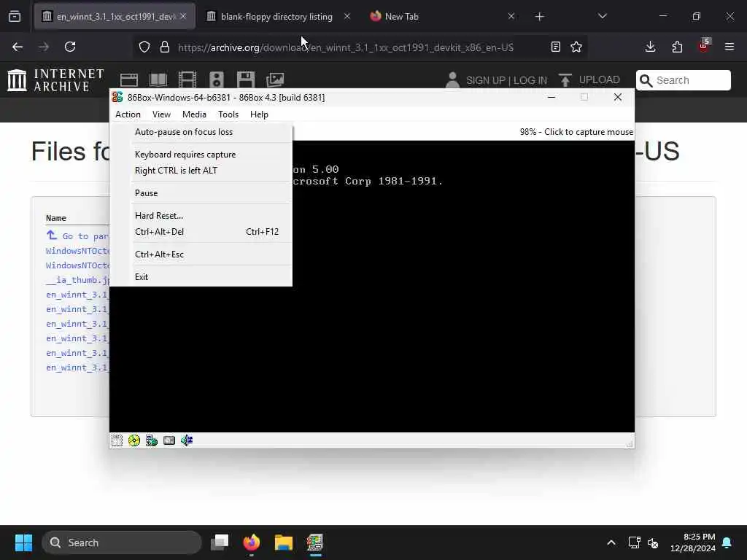Open the notification bell in system tray
Image resolution: width=747 pixels, height=560 pixels.
[x=727, y=542]
